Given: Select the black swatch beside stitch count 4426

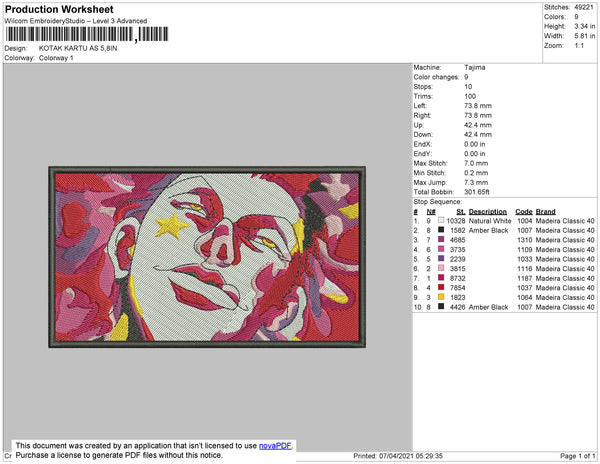Looking at the screenshot, I should click(441, 306).
